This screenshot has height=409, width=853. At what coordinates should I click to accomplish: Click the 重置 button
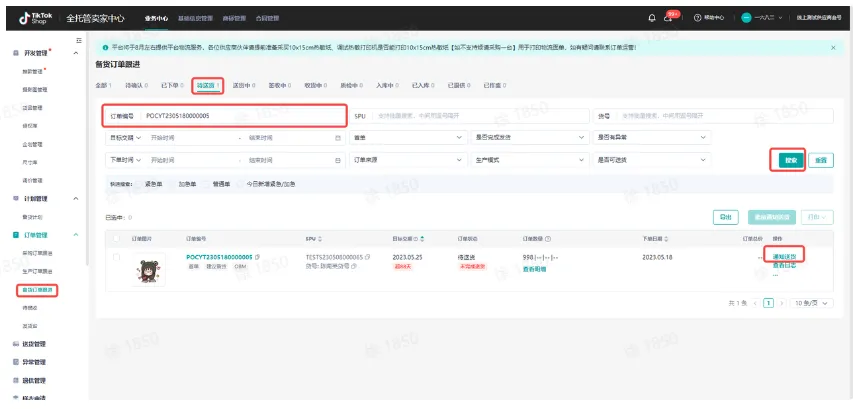pos(821,160)
